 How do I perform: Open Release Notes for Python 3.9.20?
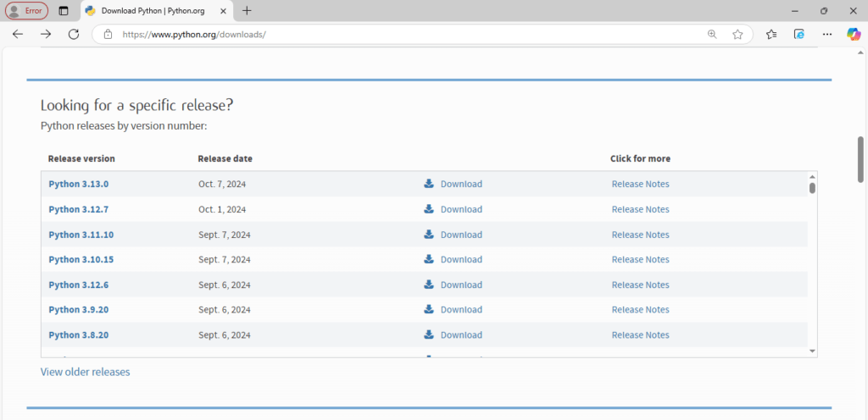(x=641, y=309)
